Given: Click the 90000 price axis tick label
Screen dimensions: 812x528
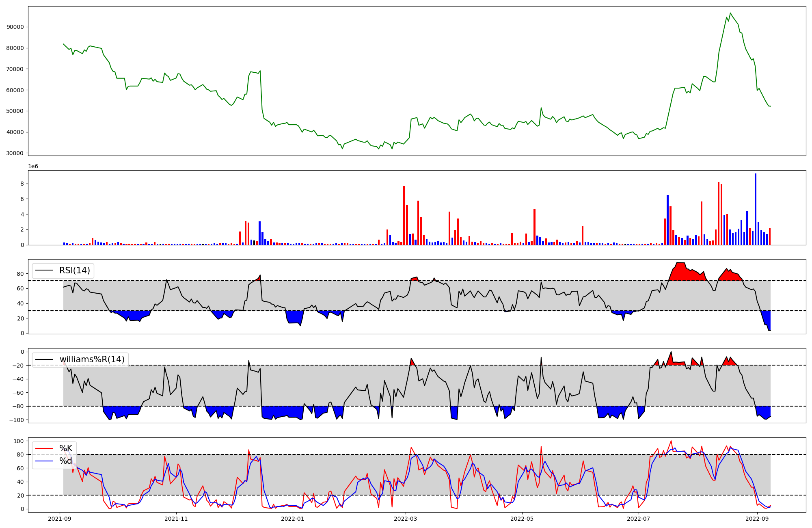Looking at the screenshot, I should point(15,27).
